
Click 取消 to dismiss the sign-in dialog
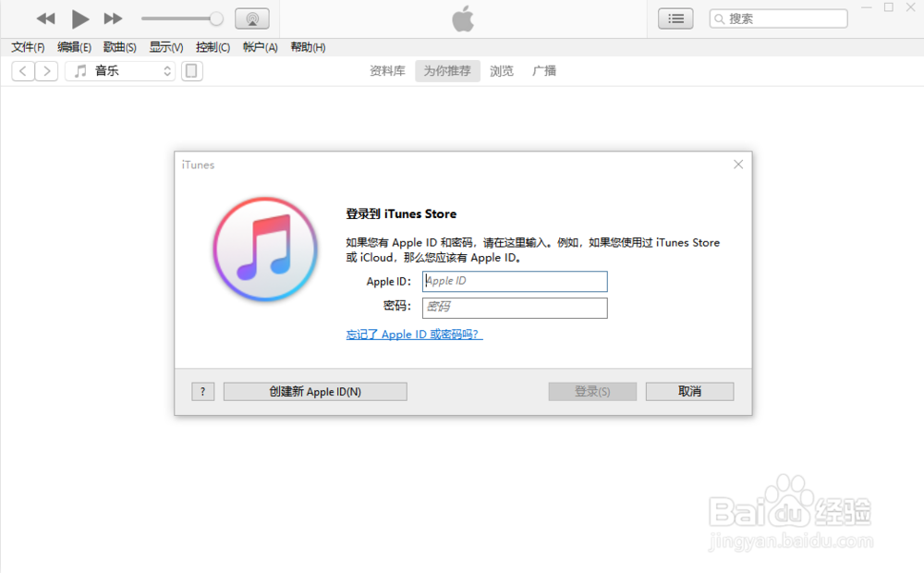pyautogui.click(x=689, y=391)
